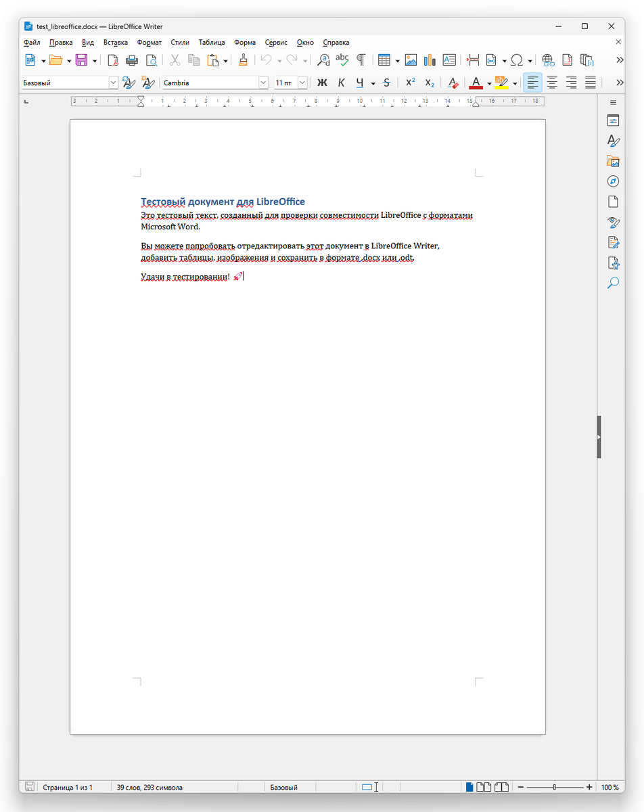Open the Cambria font name dropdown

click(263, 83)
